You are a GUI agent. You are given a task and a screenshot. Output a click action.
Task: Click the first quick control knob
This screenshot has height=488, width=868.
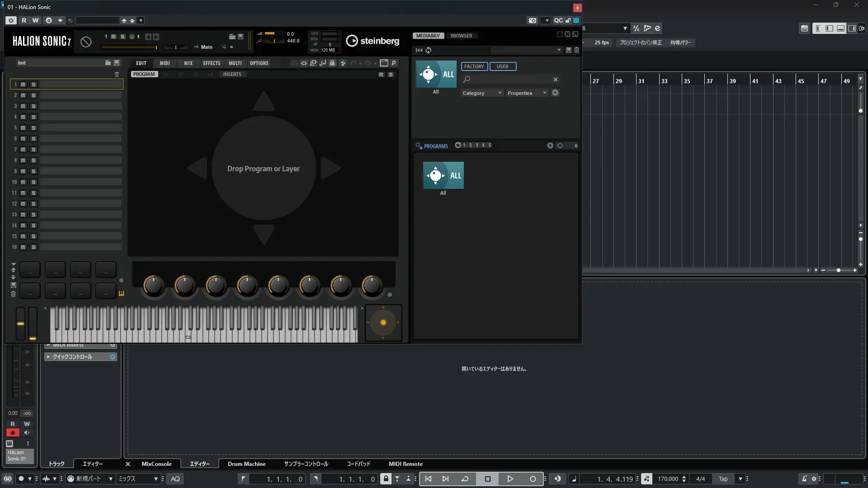coord(153,286)
